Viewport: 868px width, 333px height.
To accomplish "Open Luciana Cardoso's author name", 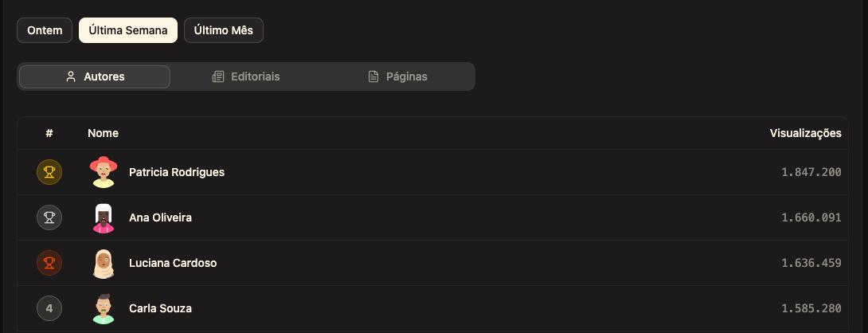I will tap(173, 263).
